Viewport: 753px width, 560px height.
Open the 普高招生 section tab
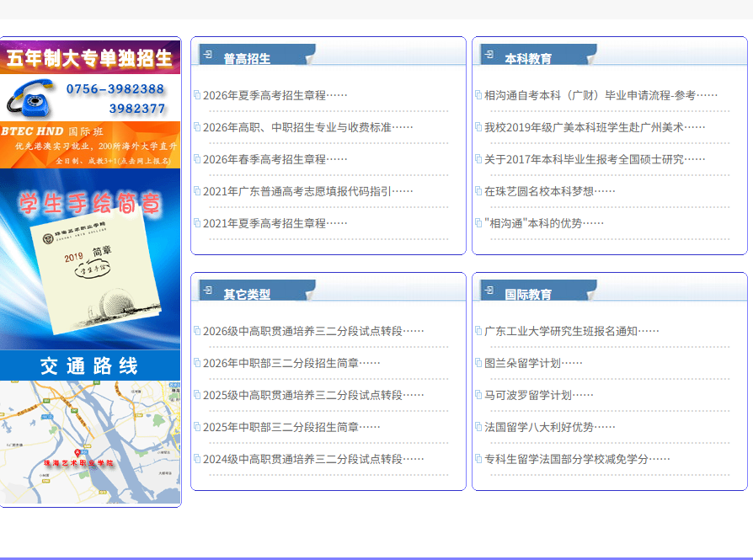pyautogui.click(x=258, y=55)
